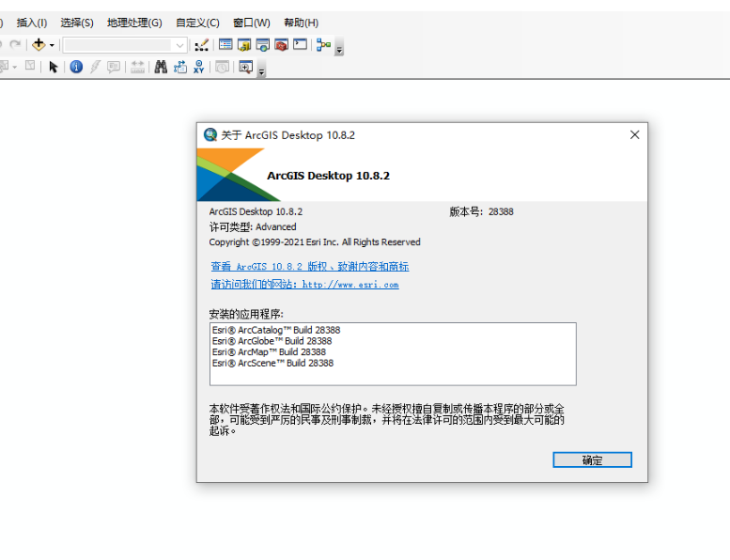730x560 pixels.
Task: Click the Hyperlink lightning icon
Action: [x=95, y=67]
